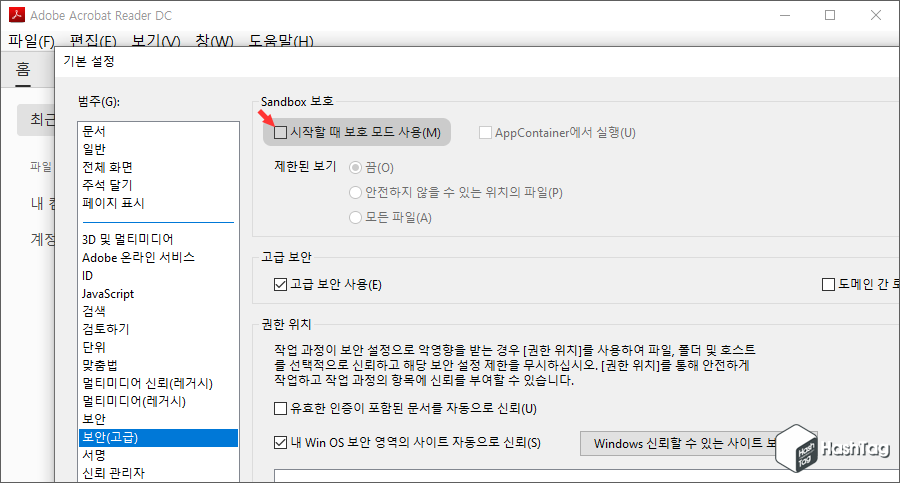This screenshot has width=900, height=483.
Task: Open the 파일(F) menu
Action: click(x=31, y=40)
